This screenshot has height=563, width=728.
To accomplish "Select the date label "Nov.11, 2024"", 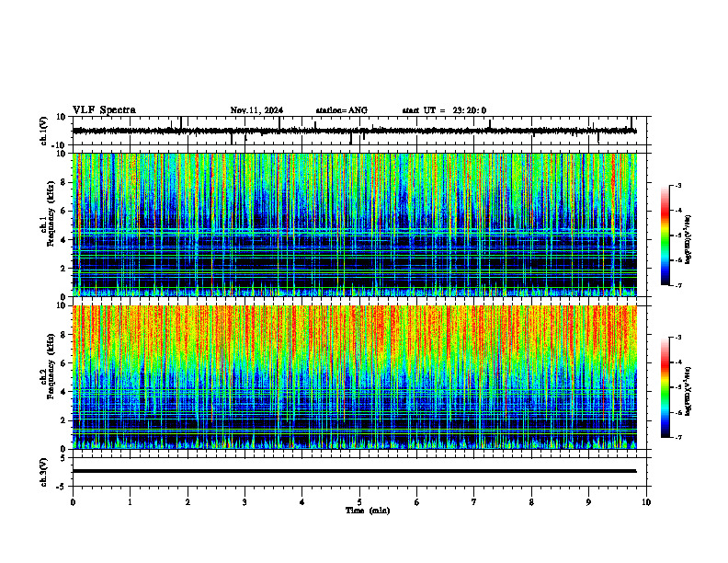I will pos(256,110).
